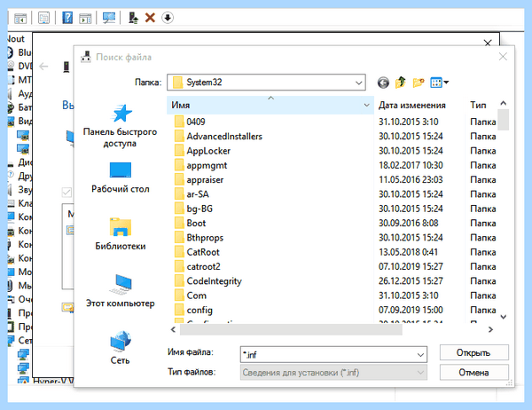Sort by Дата изменения column
532x410 pixels.
click(x=419, y=106)
